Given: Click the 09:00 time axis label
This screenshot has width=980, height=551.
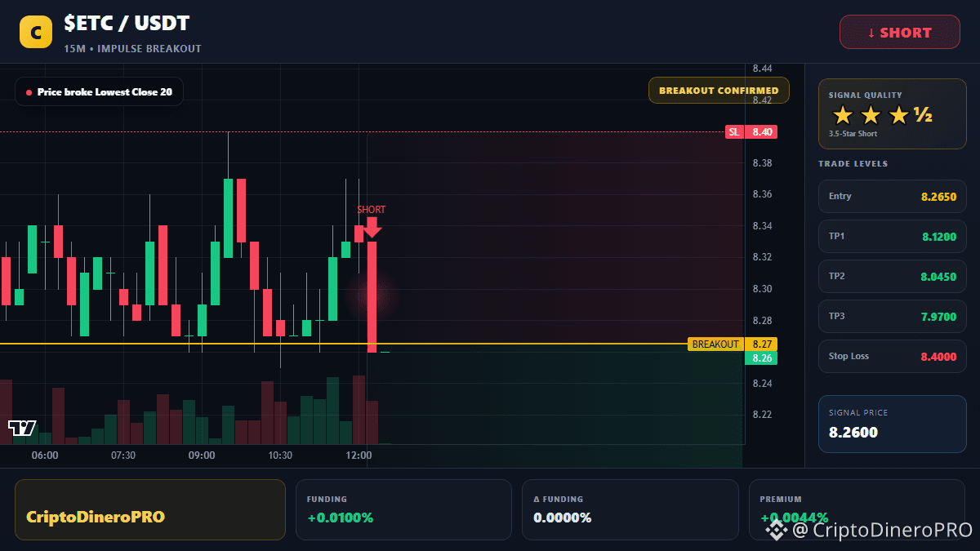Looking at the screenshot, I should tap(202, 455).
